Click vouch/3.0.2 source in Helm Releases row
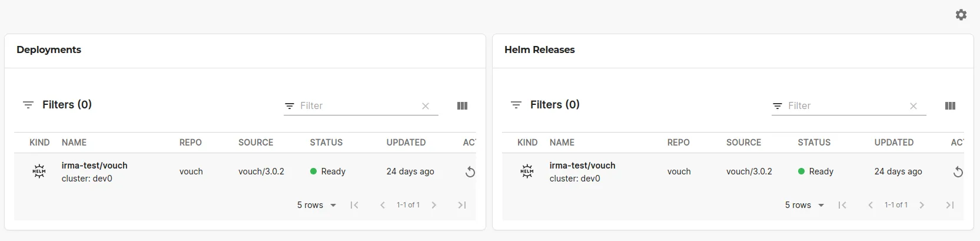Viewport: 980px width, 241px height. click(x=749, y=171)
